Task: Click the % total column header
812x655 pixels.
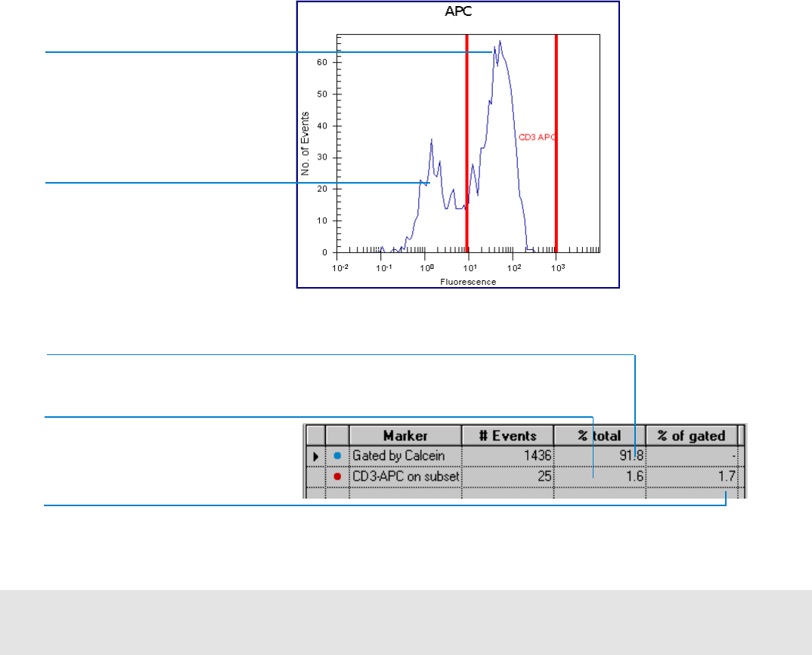Action: (600, 436)
